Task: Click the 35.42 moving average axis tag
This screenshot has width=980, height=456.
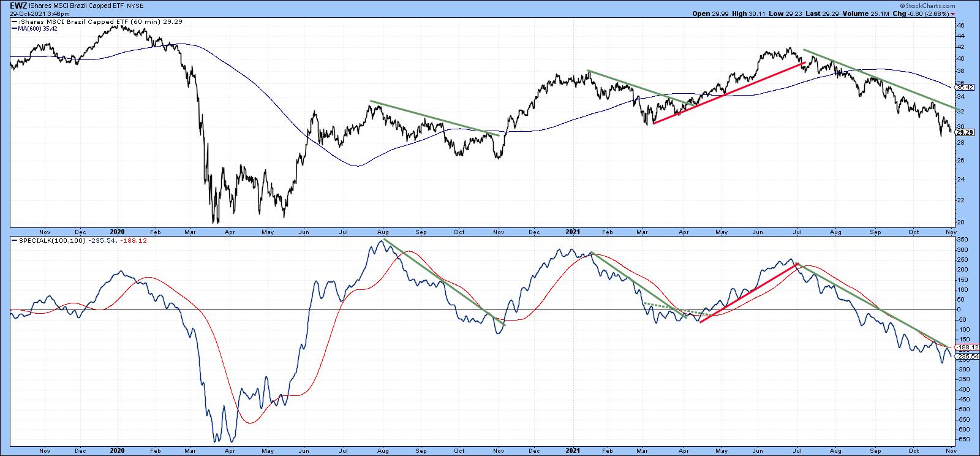Action: click(x=964, y=88)
